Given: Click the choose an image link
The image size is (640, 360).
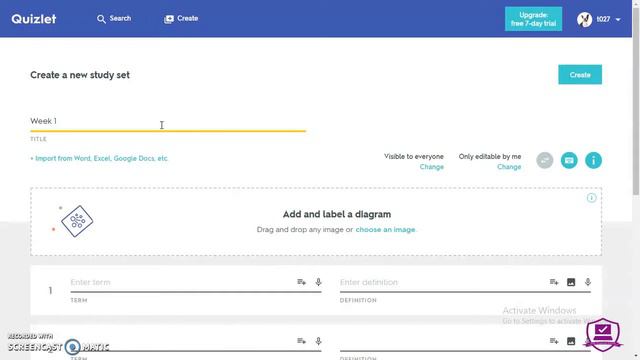Looking at the screenshot, I should [x=385, y=230].
